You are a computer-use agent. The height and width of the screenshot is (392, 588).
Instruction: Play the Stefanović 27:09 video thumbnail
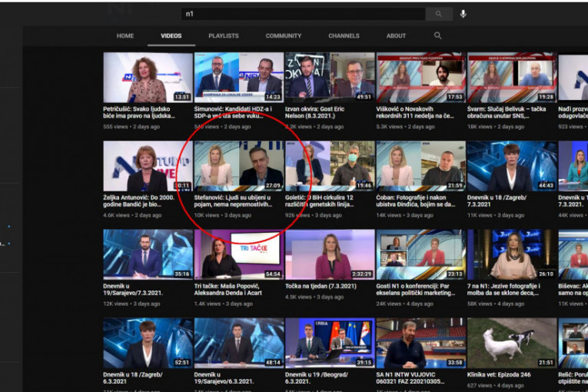click(x=239, y=165)
